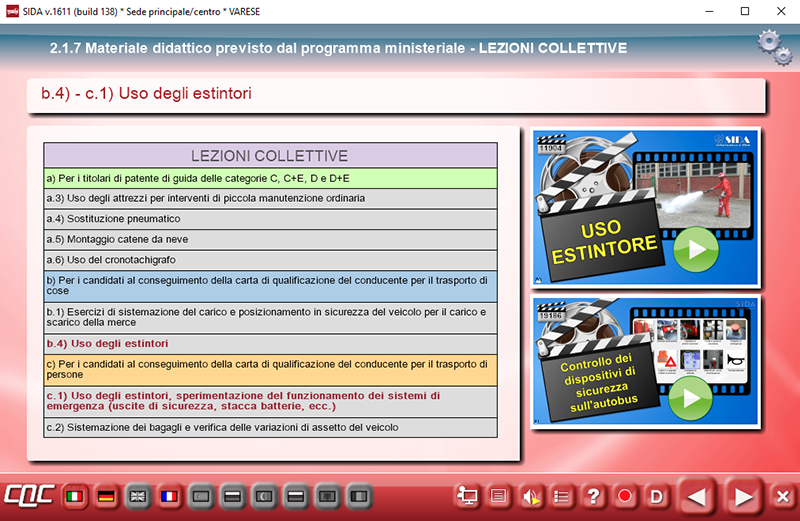The width and height of the screenshot is (800, 521).
Task: Open the bulleted list index icon
Action: click(562, 495)
